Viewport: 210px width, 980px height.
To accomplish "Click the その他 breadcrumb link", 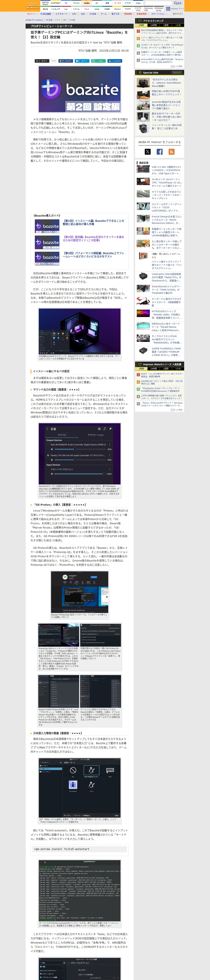I will click(72, 20).
